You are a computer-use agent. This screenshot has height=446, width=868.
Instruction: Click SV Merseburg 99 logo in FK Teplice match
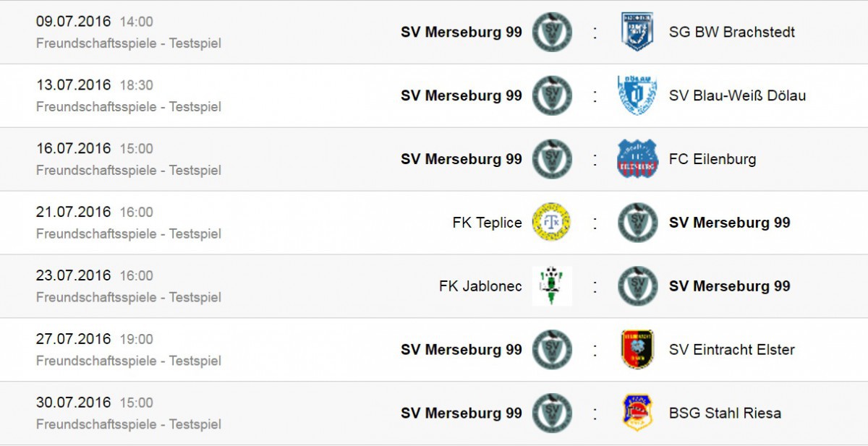[x=637, y=223]
